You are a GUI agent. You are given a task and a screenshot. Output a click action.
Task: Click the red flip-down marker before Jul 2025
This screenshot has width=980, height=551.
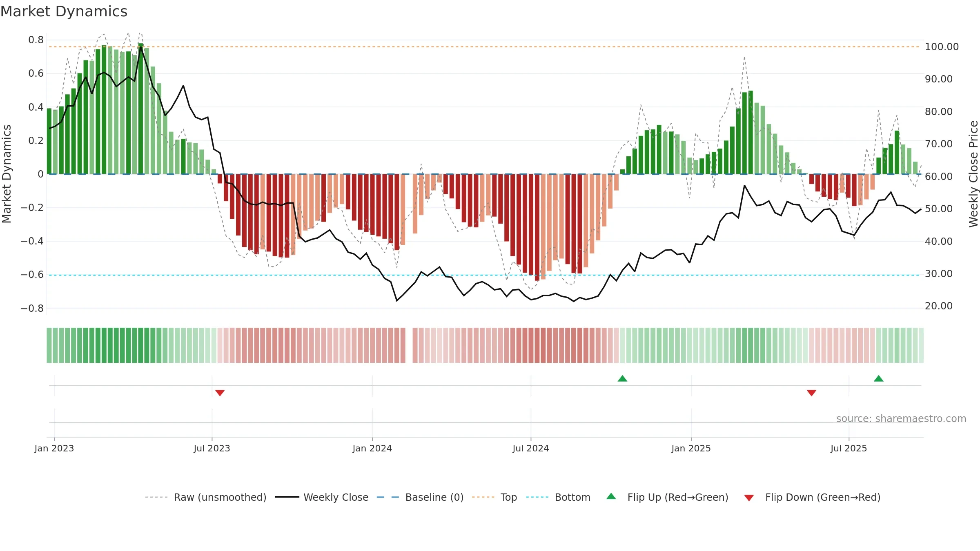[811, 393]
